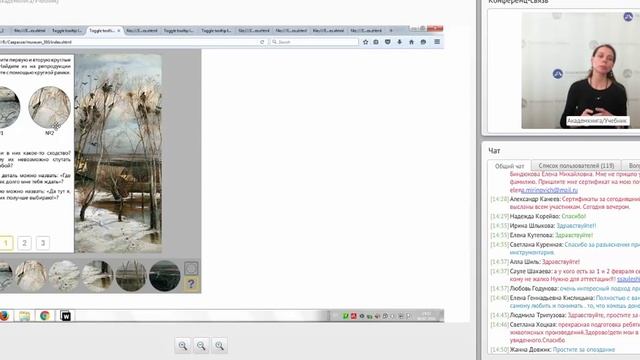Click the middle magnifier zoom button
The image size is (640, 360).
[201, 346]
